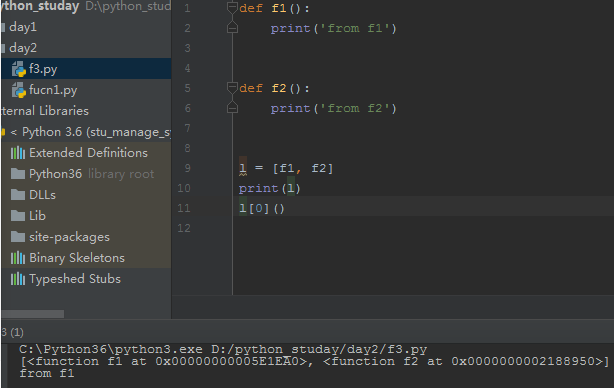Screen dimensions: 614x388
Task: Click line number 9 in the gutter
Action: [x=187, y=168]
